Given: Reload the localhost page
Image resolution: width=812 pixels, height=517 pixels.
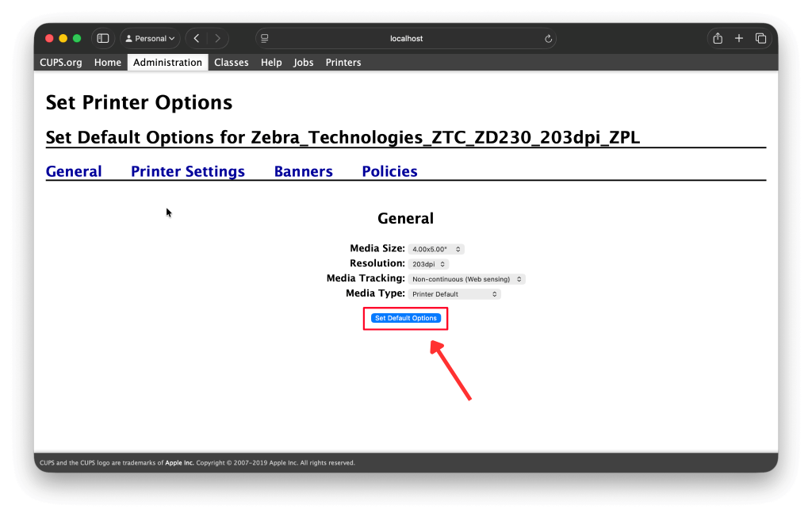Looking at the screenshot, I should tap(548, 38).
